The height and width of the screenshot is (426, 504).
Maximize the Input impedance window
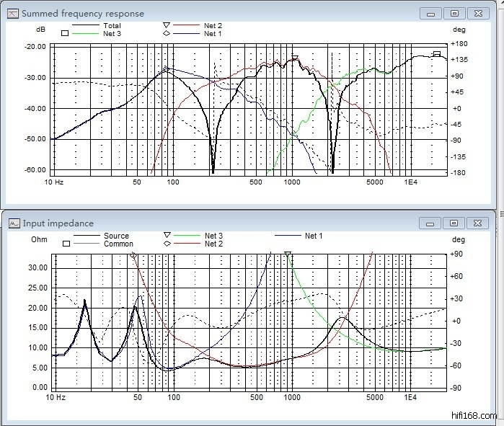coord(454,223)
